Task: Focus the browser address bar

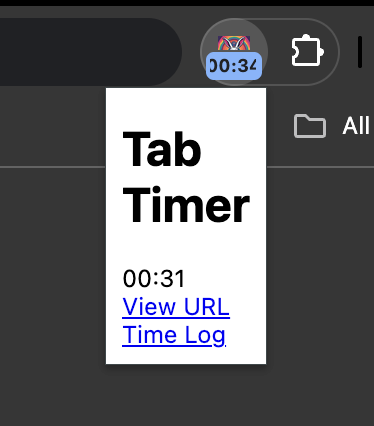Action: point(91,52)
